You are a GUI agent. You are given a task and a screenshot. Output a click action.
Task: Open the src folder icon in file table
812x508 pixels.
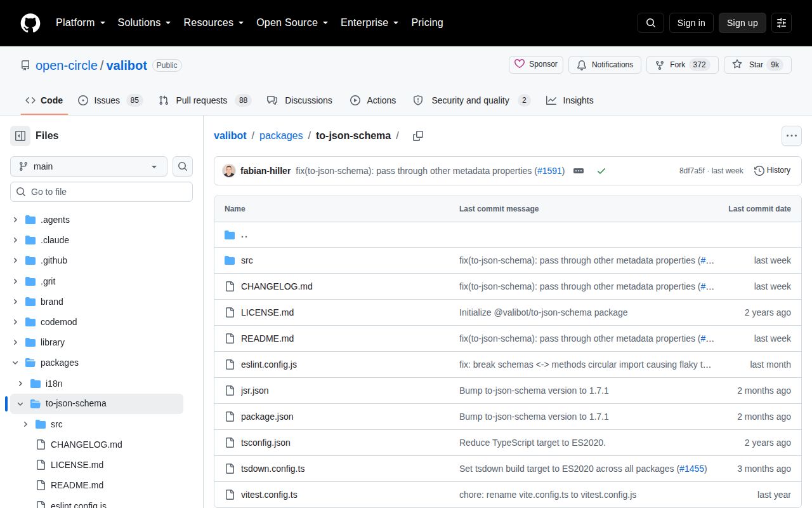tap(230, 260)
